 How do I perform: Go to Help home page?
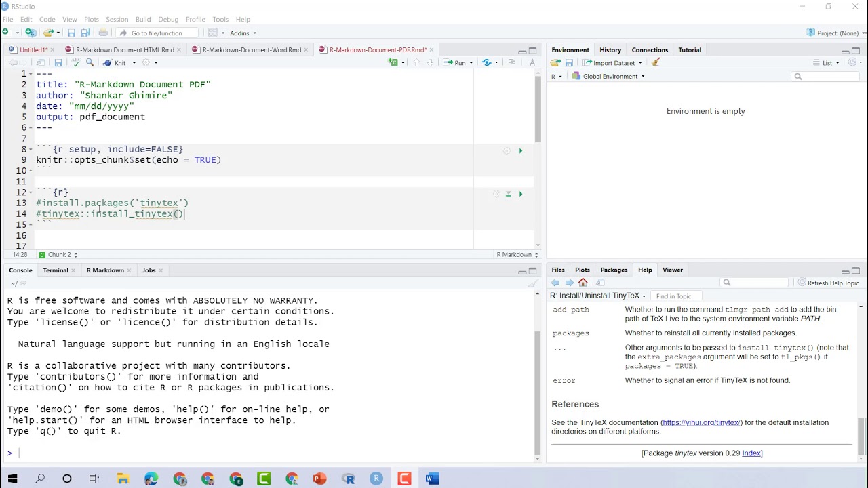583,283
